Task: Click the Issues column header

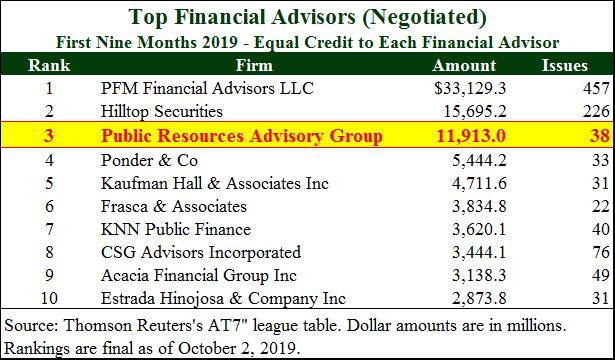Action: click(x=565, y=65)
